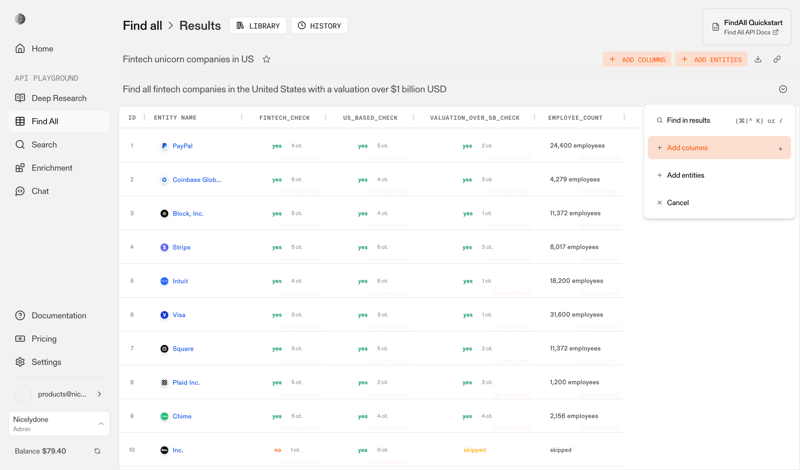Open Enrichment from the sidebar
Screen dimensions: 800x470
(x=52, y=168)
